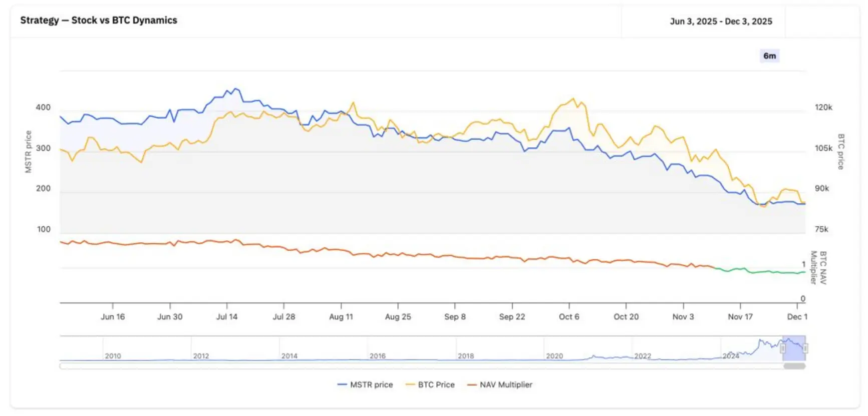This screenshot has height=416, width=868.
Task: Click the Oct 6 x-axis date label
Action: coord(569,317)
